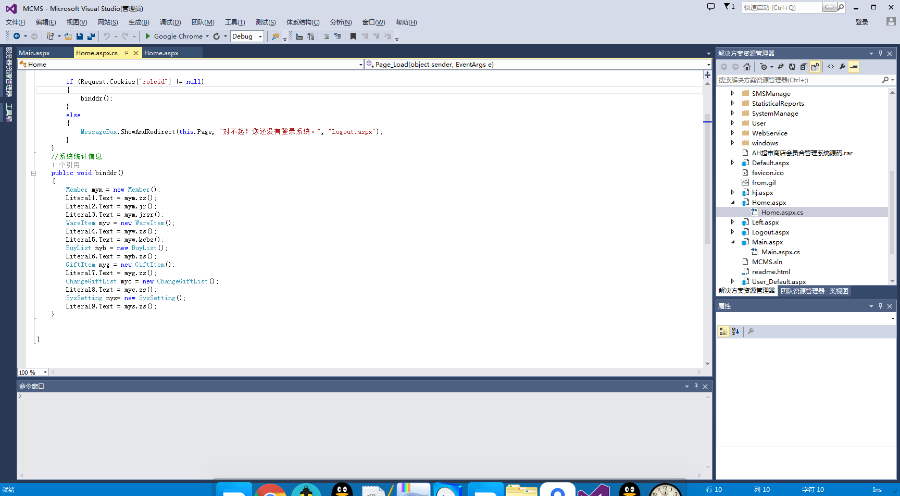The height and width of the screenshot is (496, 900).
Task: Toggle Preview Selected Items in Solution Explorer
Action: coord(854,67)
